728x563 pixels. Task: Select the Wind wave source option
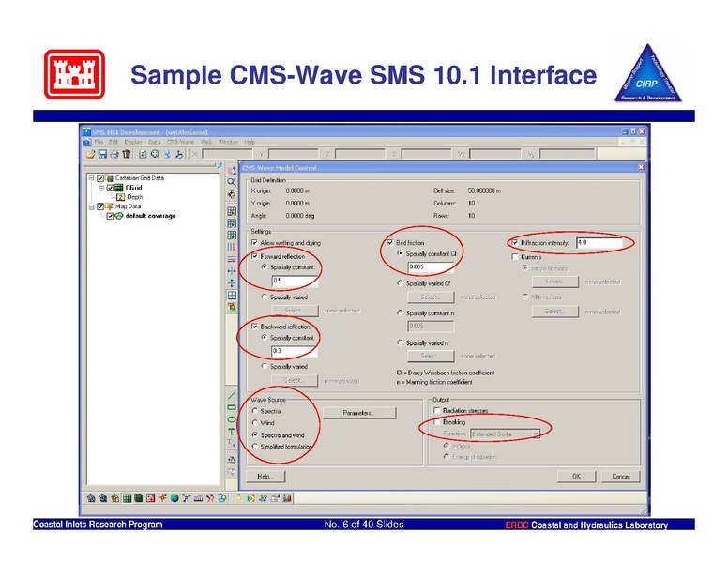pos(255,422)
